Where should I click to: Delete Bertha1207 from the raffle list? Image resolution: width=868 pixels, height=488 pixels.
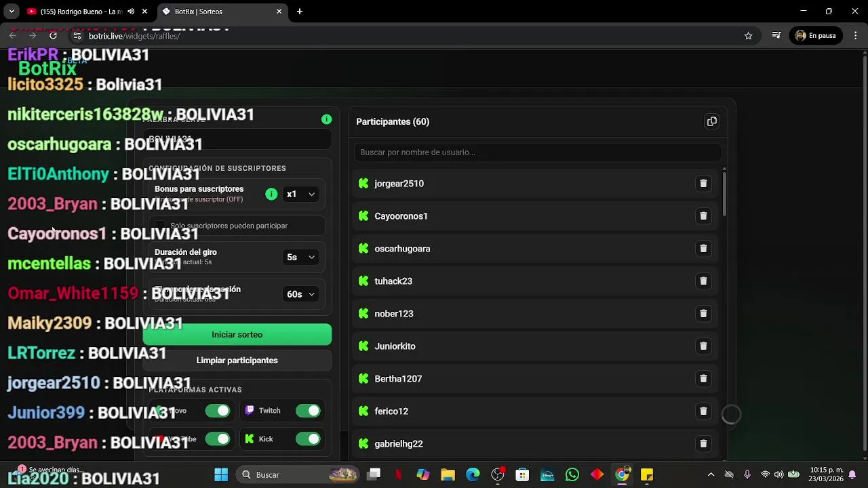(x=703, y=379)
